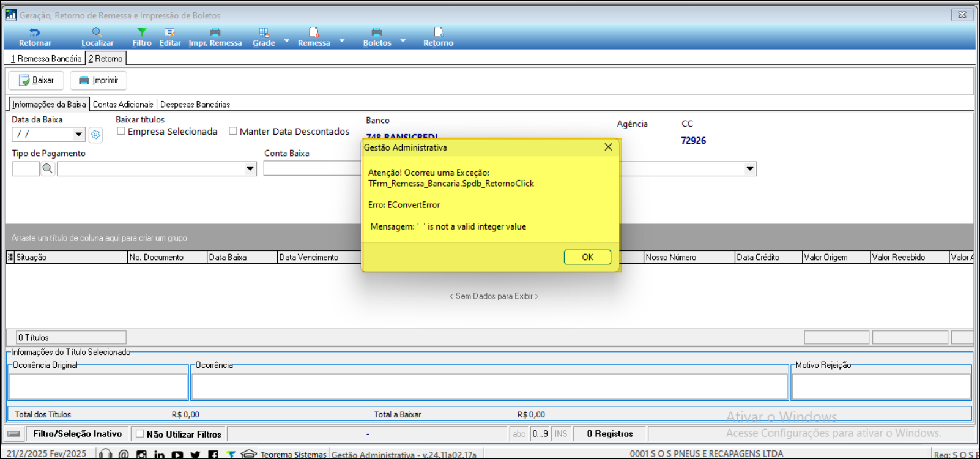This screenshot has width=980, height=459.
Task: Click the Boletos printer icon
Action: click(377, 32)
